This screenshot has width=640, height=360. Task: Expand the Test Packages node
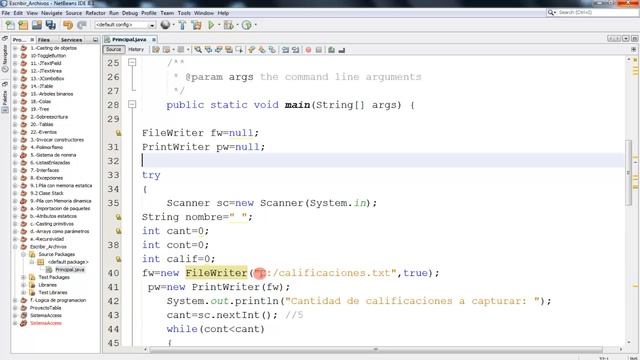point(23,278)
